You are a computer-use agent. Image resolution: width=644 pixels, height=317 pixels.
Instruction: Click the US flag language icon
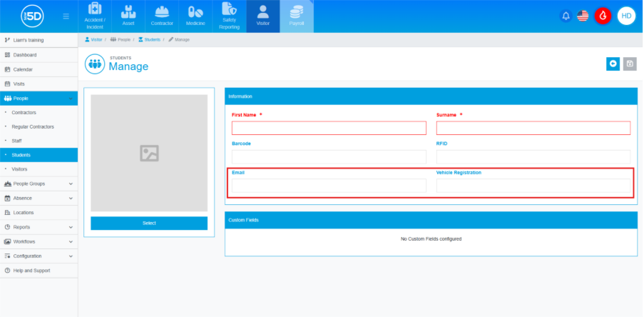(x=583, y=16)
